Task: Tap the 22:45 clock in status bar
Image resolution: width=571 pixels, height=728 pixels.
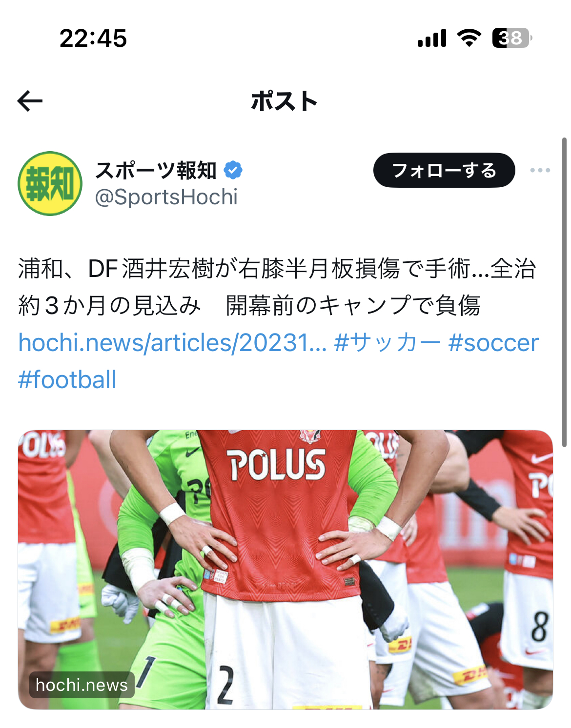Action: coord(93,38)
